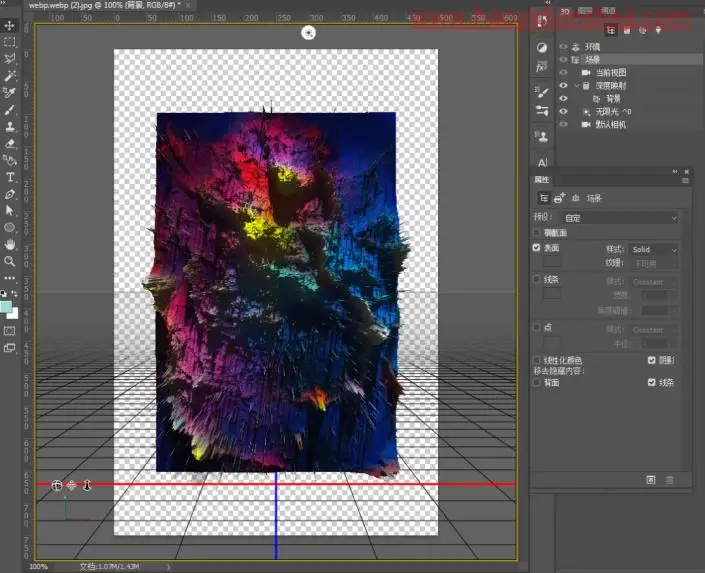Swap foreground and background colors
This screenshot has width=705, height=573.
[14, 294]
